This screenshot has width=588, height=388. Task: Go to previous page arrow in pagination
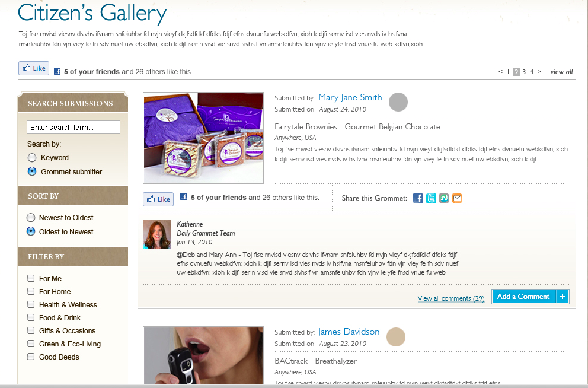(500, 71)
